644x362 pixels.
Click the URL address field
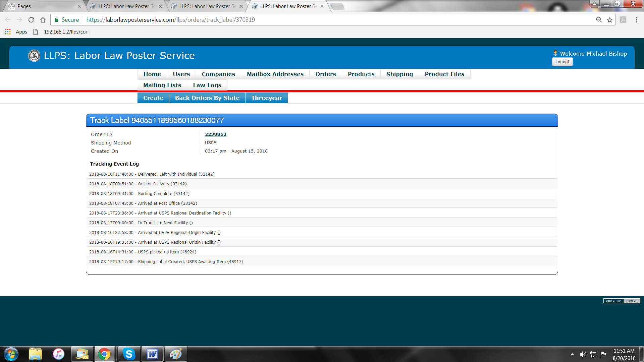(335, 20)
